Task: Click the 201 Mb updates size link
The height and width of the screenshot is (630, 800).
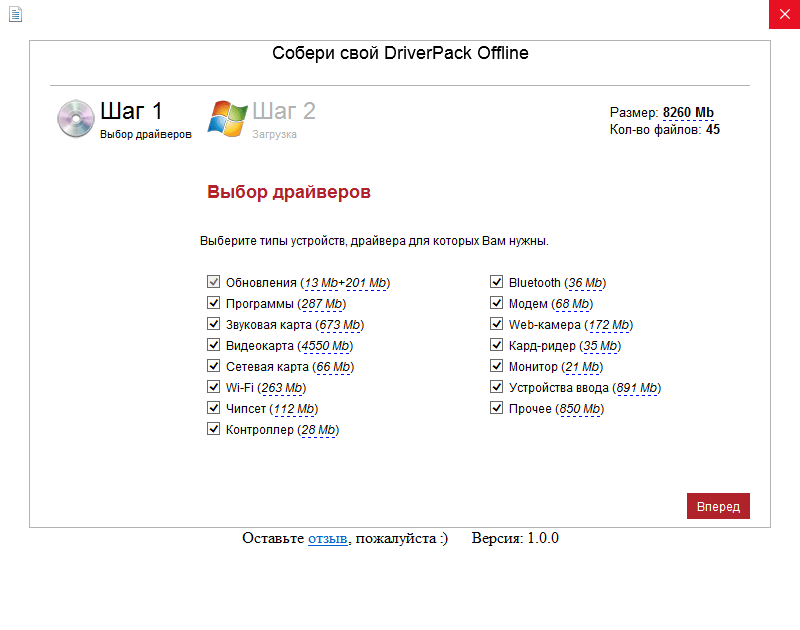Action: [365, 283]
